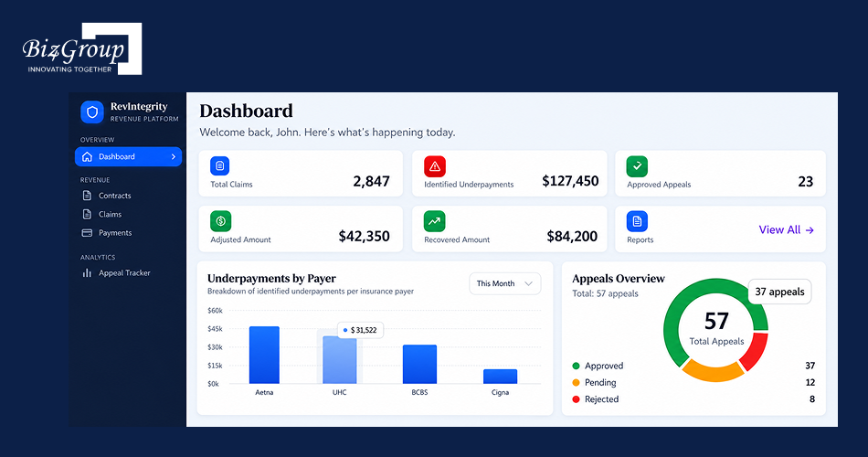Click the orange Pending legend dot

coord(576,382)
